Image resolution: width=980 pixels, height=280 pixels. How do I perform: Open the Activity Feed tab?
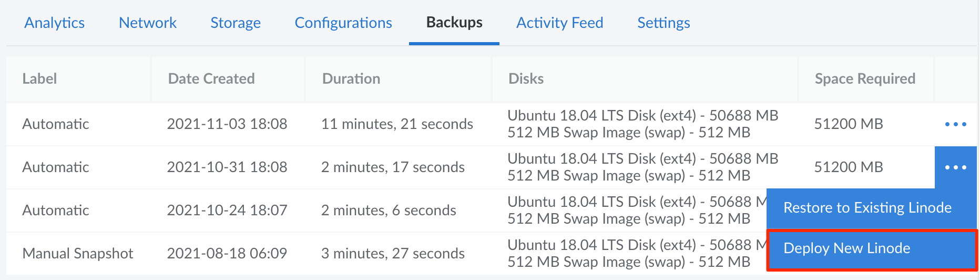pyautogui.click(x=559, y=23)
